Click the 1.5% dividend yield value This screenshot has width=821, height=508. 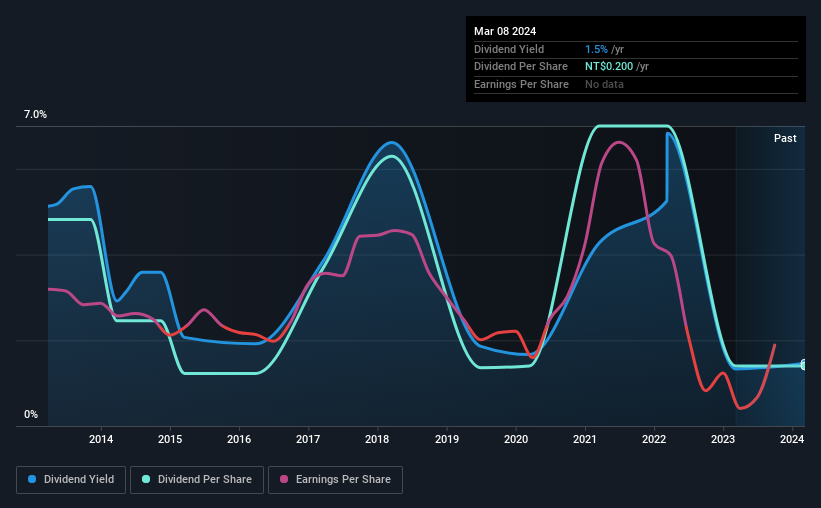click(596, 49)
